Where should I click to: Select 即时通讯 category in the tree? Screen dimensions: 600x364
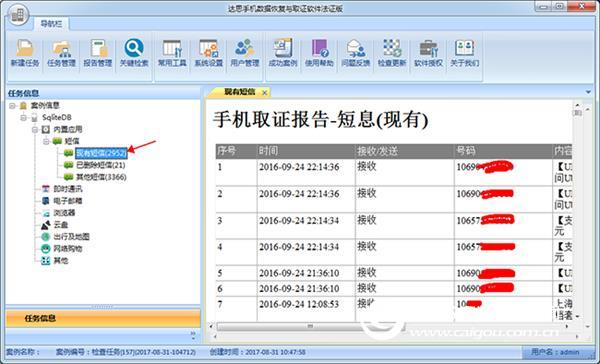(67, 189)
